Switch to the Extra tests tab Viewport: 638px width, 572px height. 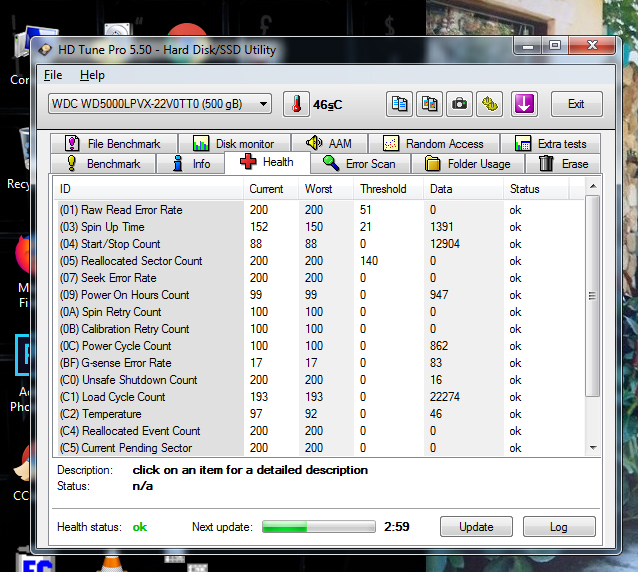(551, 144)
